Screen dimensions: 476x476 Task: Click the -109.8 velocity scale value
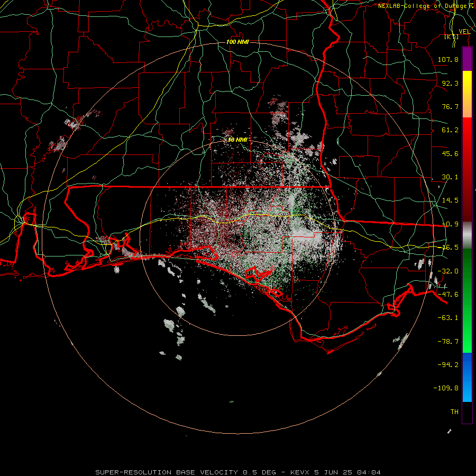pyautogui.click(x=446, y=388)
